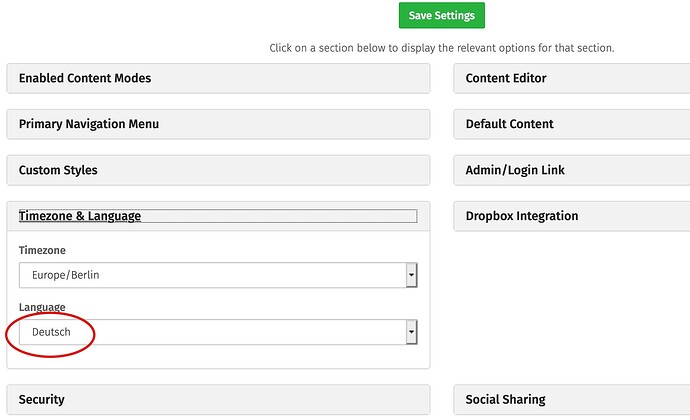Click the Timezone field label
This screenshot has width=690, height=420.
[x=42, y=250]
